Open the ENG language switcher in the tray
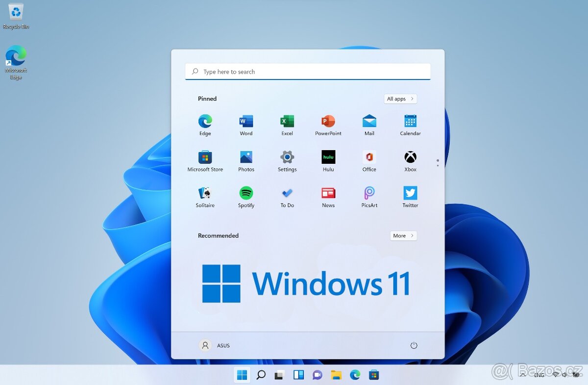This screenshot has height=385, width=588. tap(539, 374)
